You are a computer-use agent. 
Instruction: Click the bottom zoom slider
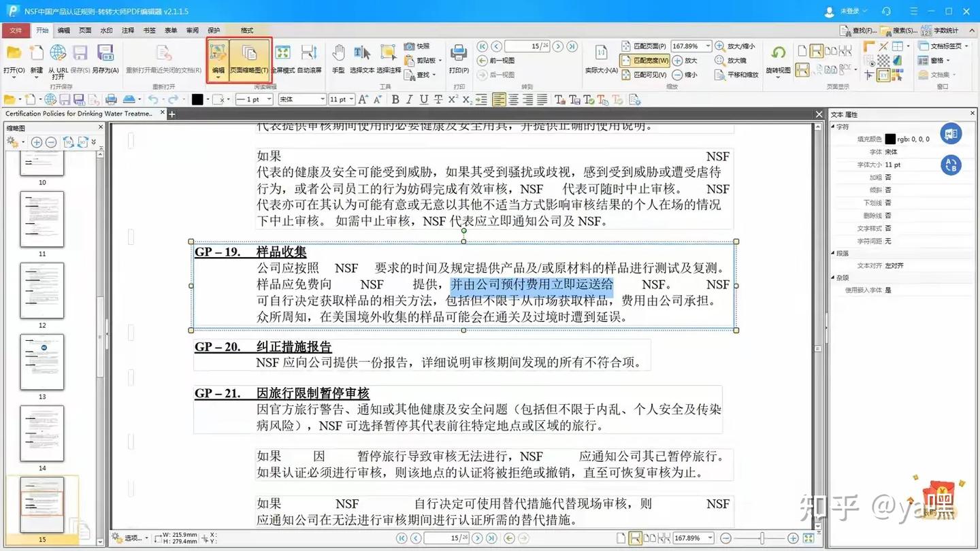point(761,538)
